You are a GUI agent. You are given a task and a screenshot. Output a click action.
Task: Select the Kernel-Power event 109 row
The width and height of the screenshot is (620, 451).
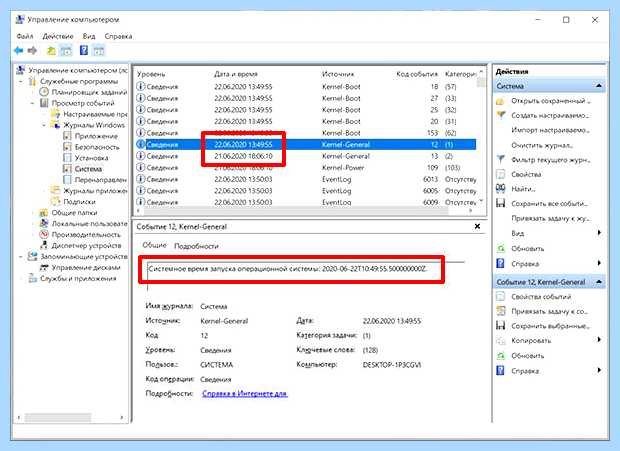(x=306, y=168)
